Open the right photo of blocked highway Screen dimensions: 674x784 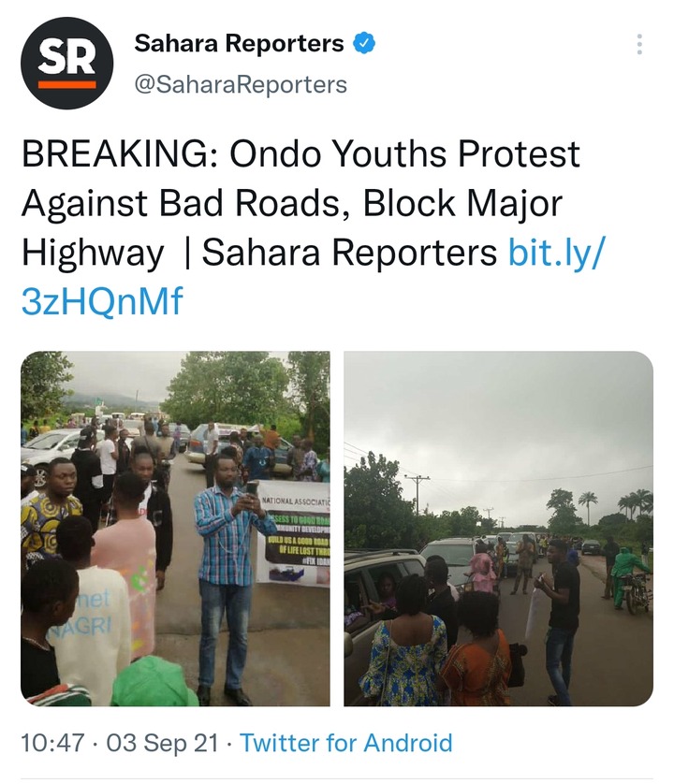pyautogui.click(x=498, y=529)
